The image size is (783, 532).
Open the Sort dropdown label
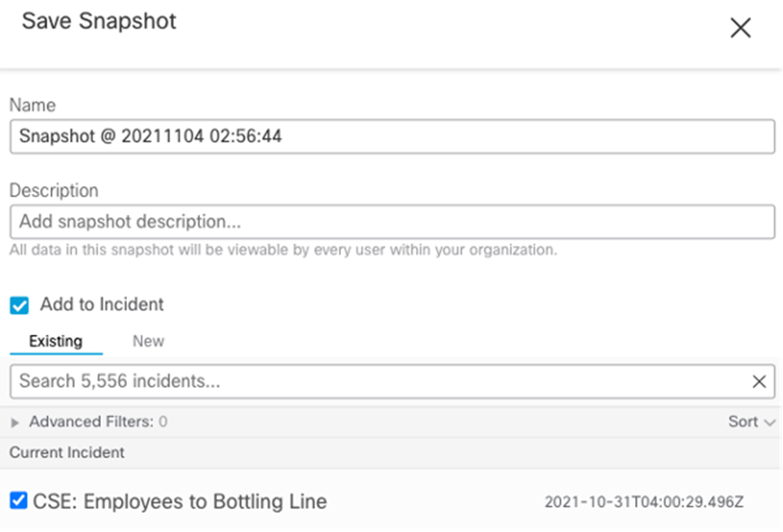click(743, 422)
